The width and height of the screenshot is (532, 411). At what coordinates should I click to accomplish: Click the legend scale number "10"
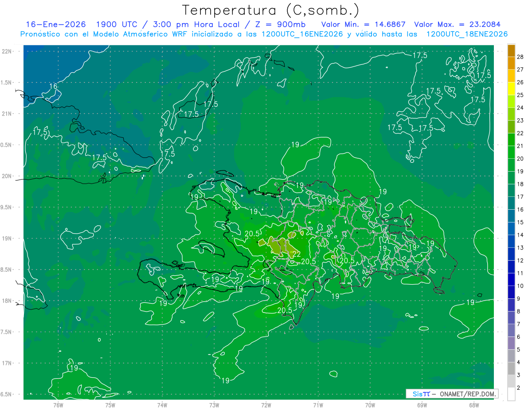click(x=520, y=286)
